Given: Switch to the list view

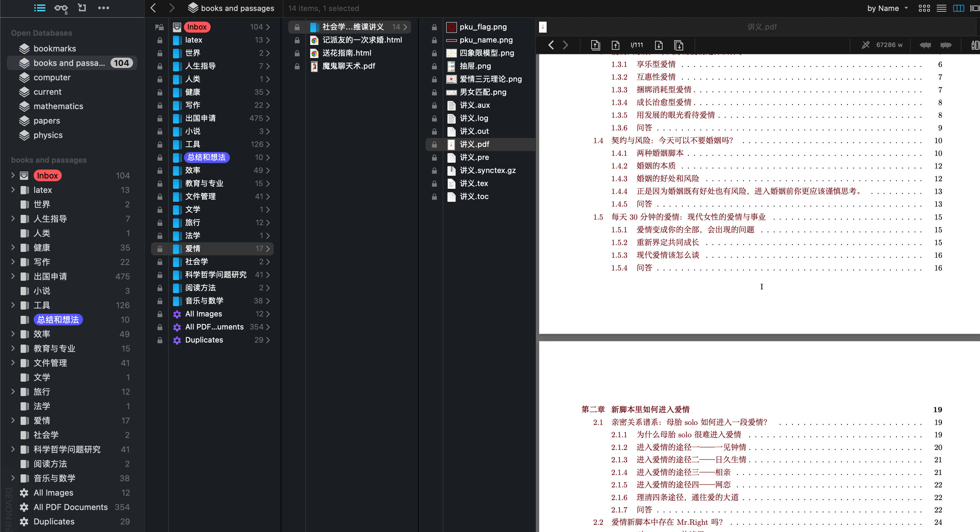Looking at the screenshot, I should tap(942, 8).
